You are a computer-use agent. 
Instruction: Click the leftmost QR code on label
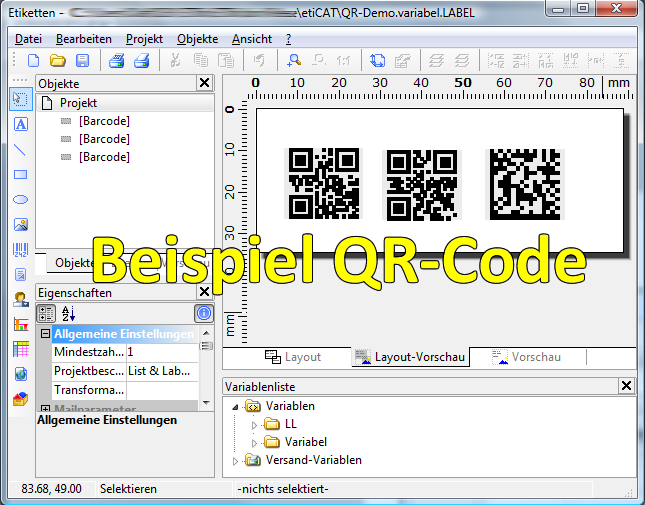pos(323,184)
